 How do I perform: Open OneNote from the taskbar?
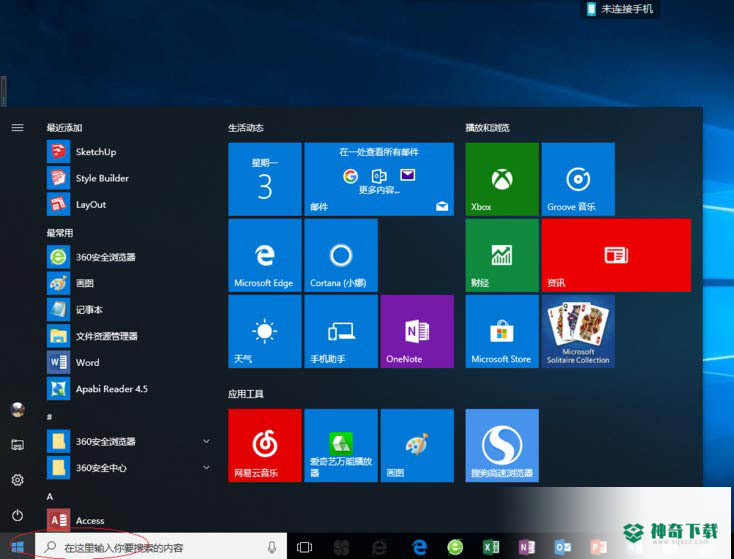pos(527,547)
